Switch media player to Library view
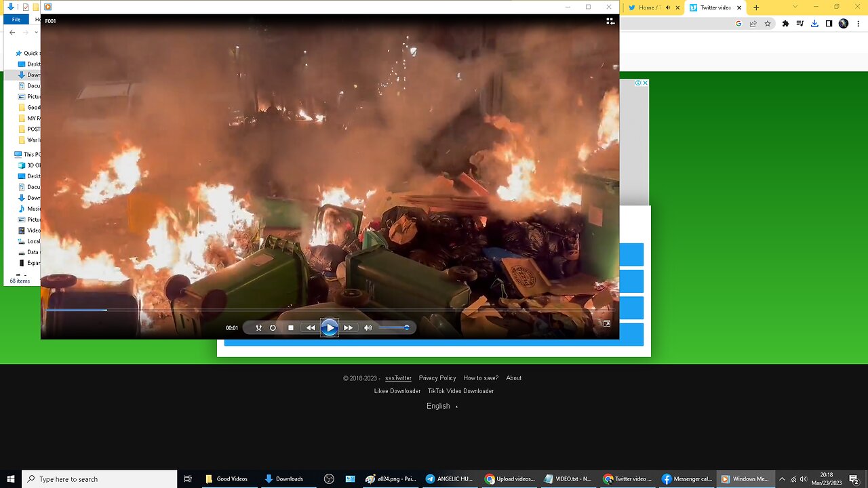This screenshot has width=868, height=488. pyautogui.click(x=610, y=22)
